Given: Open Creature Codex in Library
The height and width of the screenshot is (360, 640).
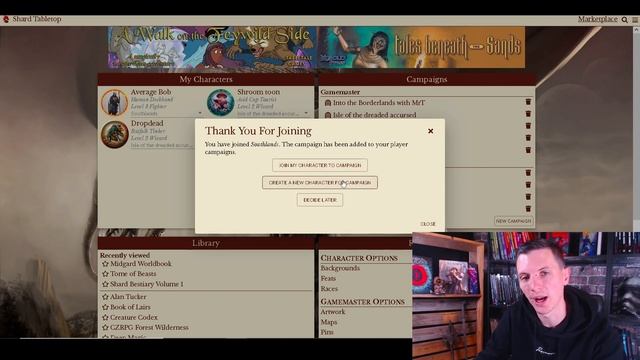Looking at the screenshot, I should point(134,317).
